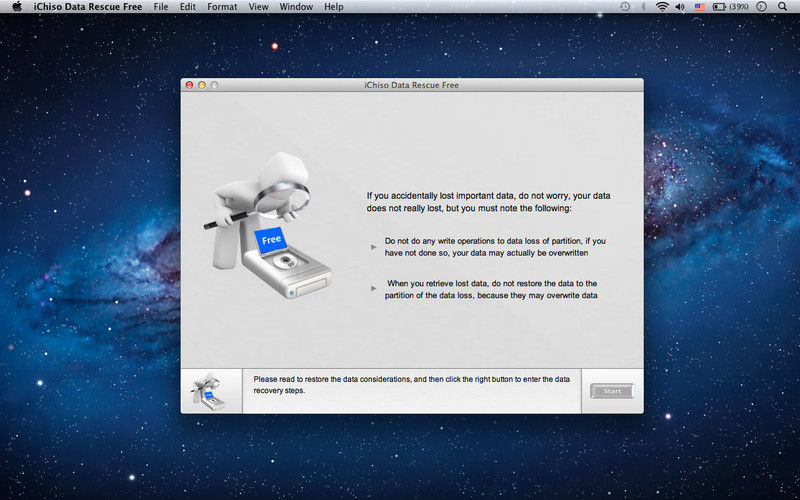Viewport: 800px width, 500px height.
Task: Open the Edit menu
Action: pyautogui.click(x=188, y=7)
